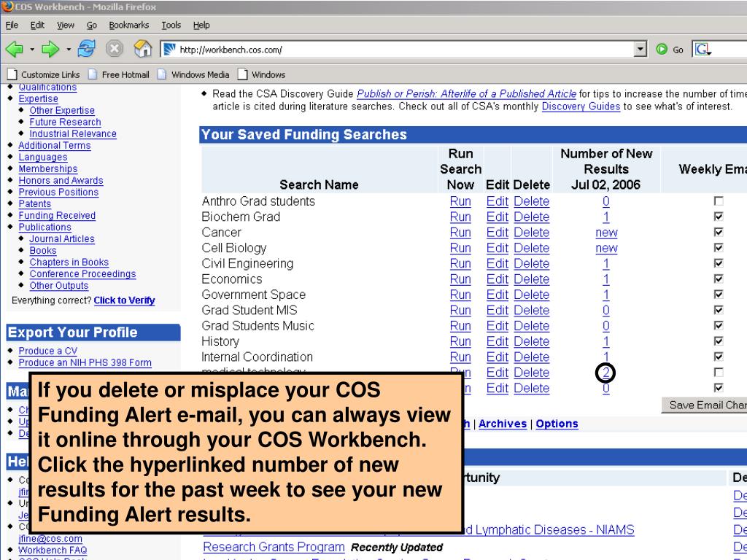Run the Internal Coordination search

[460, 357]
